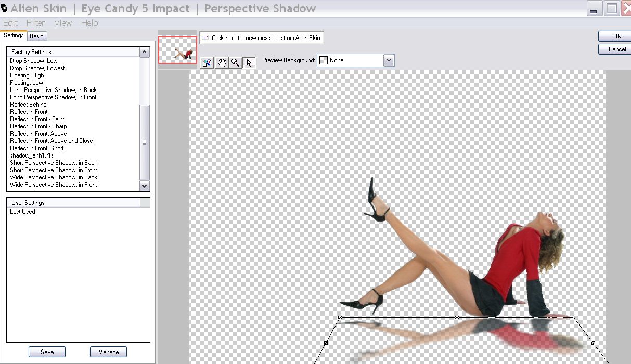Image resolution: width=631 pixels, height=364 pixels.
Task: Choose Reflect in Front - Faint preset
Action: coord(37,119)
